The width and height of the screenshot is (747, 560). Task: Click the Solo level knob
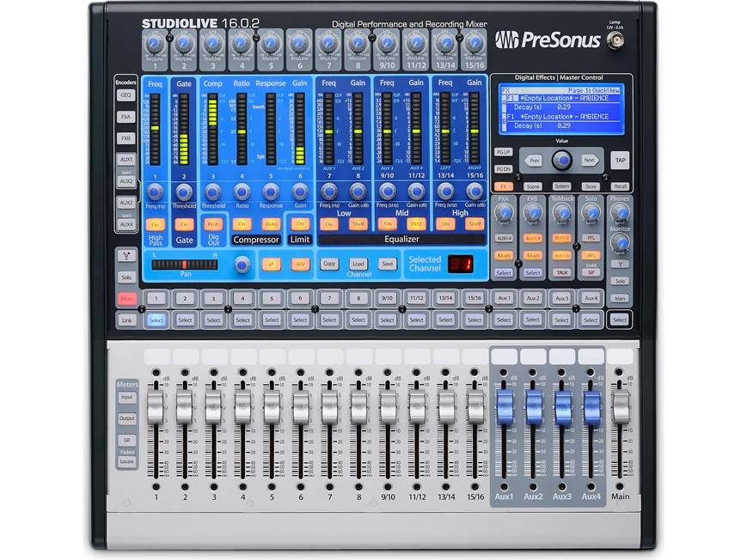(x=591, y=212)
